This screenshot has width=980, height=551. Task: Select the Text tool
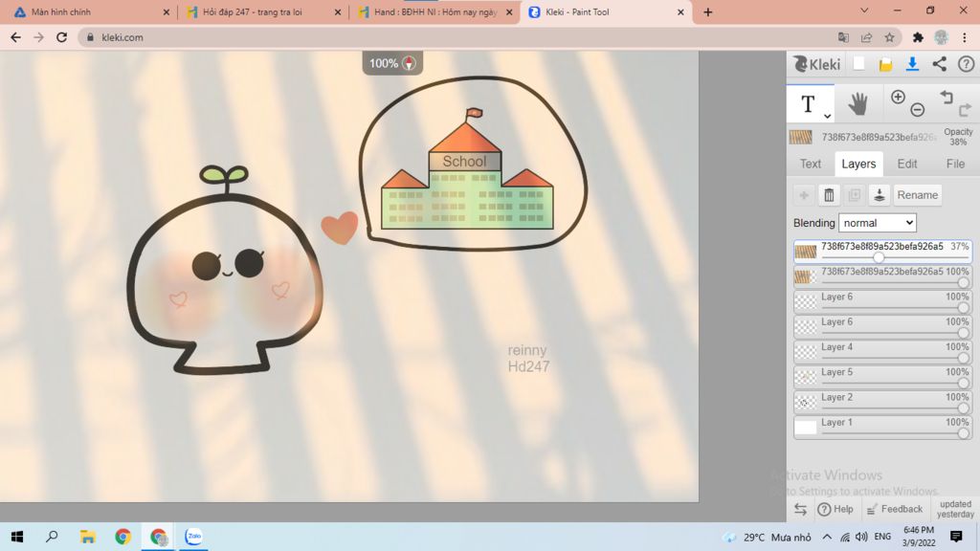[x=808, y=103]
